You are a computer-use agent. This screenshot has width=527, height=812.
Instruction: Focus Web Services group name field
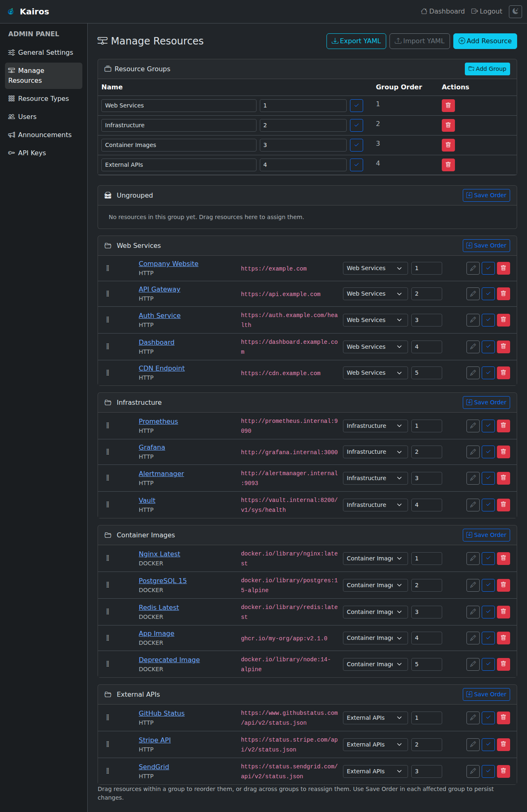click(x=179, y=105)
